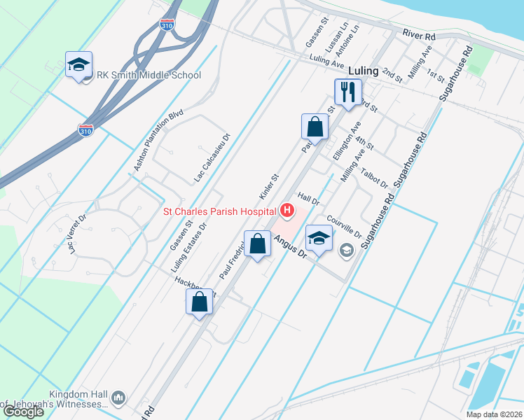Click the River Rd street label
The image size is (524, 420).
click(x=419, y=35)
